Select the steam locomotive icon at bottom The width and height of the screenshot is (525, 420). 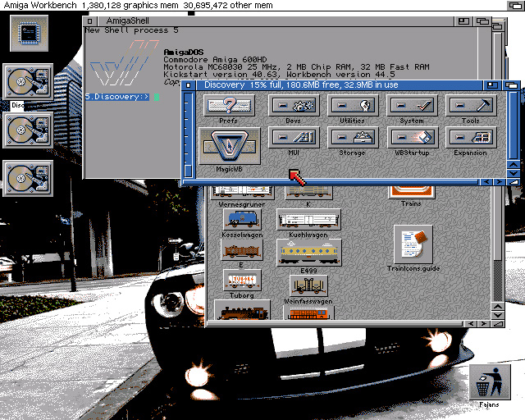pos(243,310)
